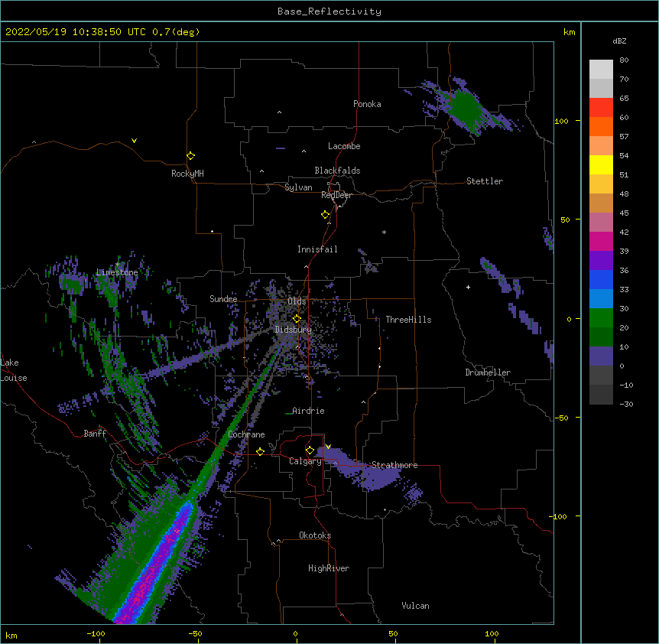Click the yellow diamond marker above RockyMH
The image size is (659, 644).
coord(191,156)
